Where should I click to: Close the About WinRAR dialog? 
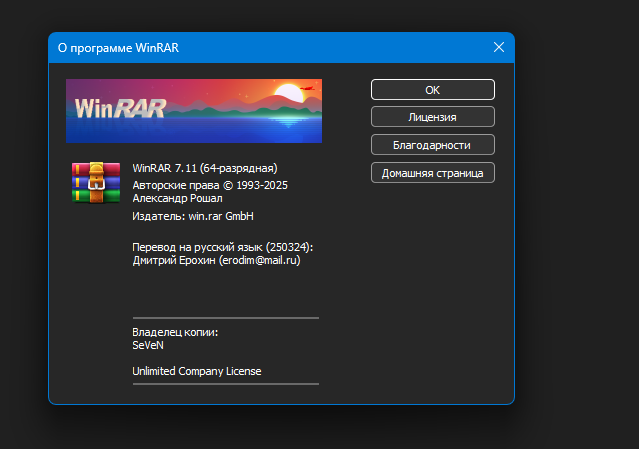499,47
